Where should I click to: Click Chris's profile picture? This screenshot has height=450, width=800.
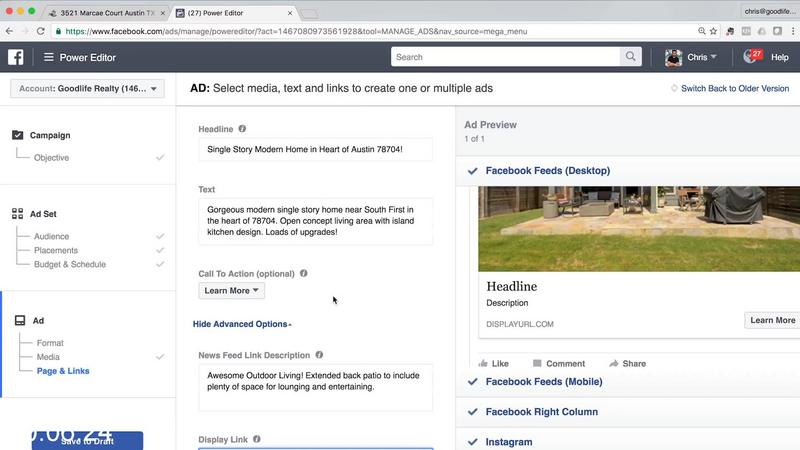pos(673,58)
